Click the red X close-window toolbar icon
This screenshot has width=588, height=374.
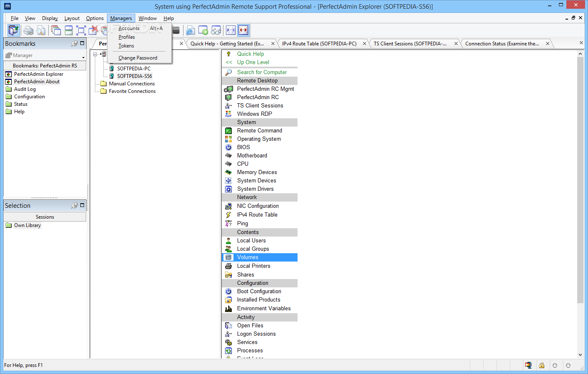94,30
